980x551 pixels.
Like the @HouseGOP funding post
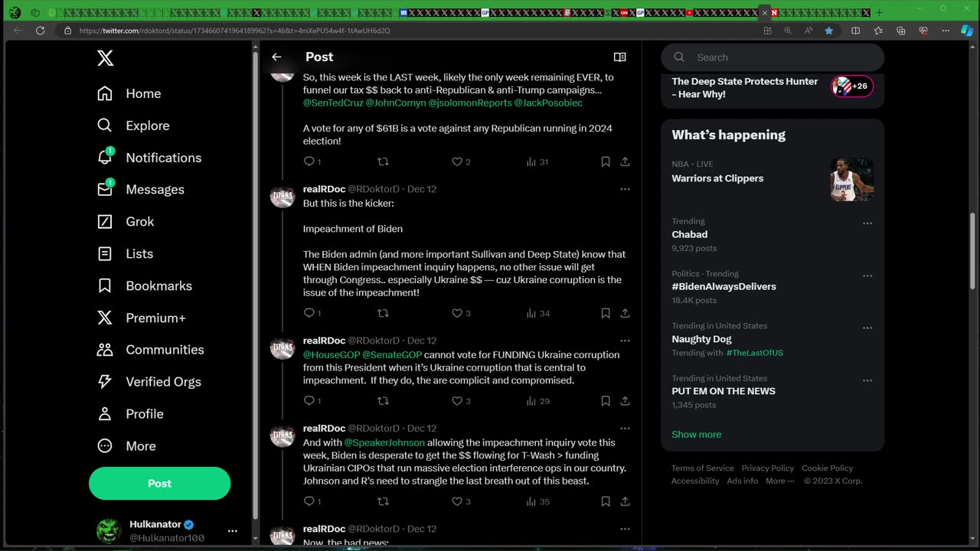(457, 401)
